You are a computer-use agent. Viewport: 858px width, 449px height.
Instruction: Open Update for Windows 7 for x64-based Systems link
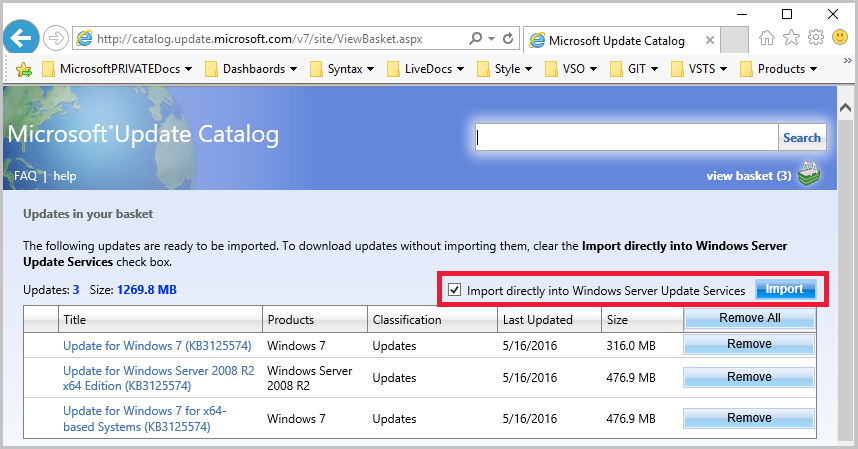(x=144, y=418)
